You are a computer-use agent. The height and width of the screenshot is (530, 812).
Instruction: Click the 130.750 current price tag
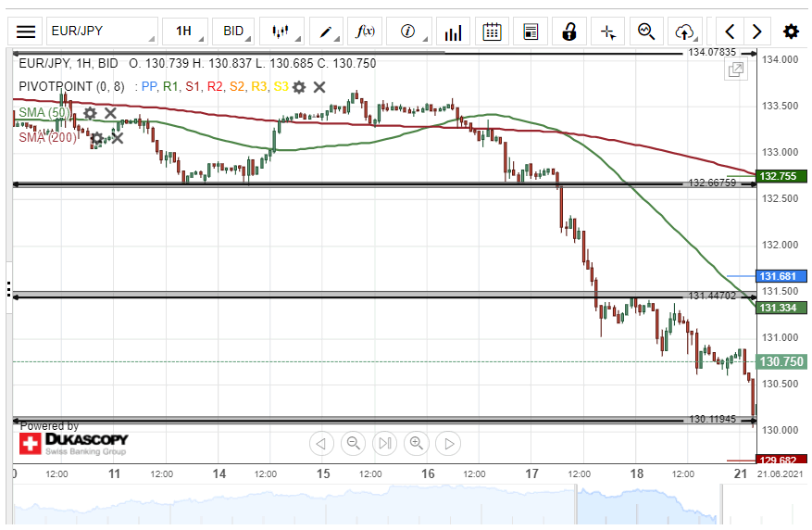[x=781, y=361]
